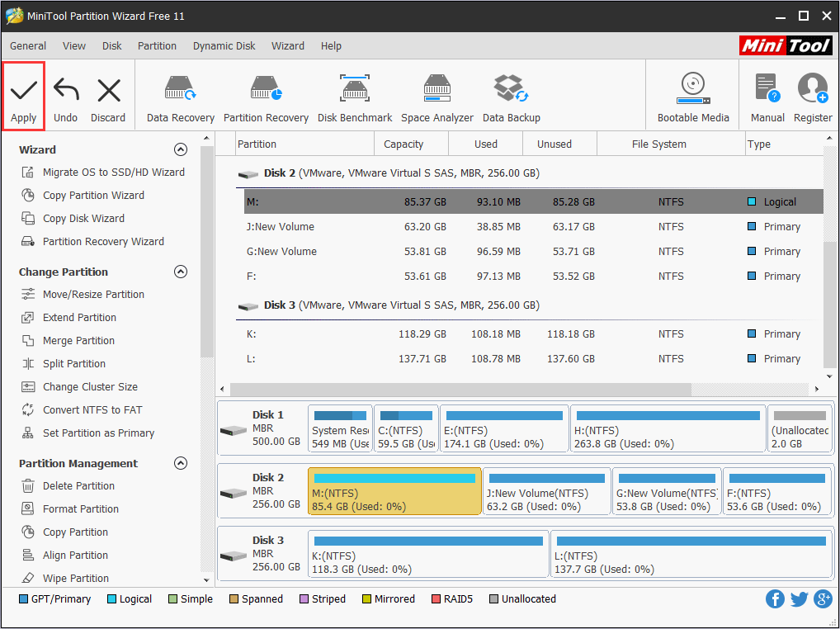Image resolution: width=840 pixels, height=629 pixels.
Task: Collapse the Partition Management section
Action: click(181, 463)
